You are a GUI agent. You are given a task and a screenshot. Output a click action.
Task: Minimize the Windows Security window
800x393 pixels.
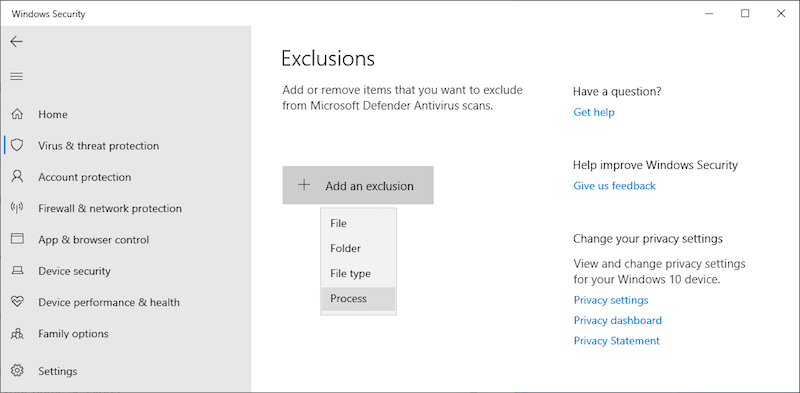pos(709,14)
